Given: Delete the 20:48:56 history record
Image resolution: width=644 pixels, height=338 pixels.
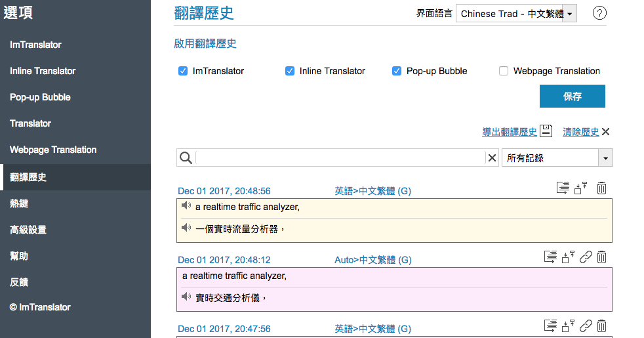Looking at the screenshot, I should tap(601, 188).
